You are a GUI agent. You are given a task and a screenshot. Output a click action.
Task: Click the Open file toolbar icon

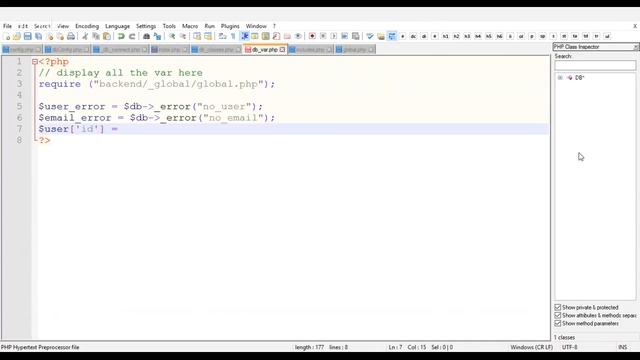[x=17, y=36]
